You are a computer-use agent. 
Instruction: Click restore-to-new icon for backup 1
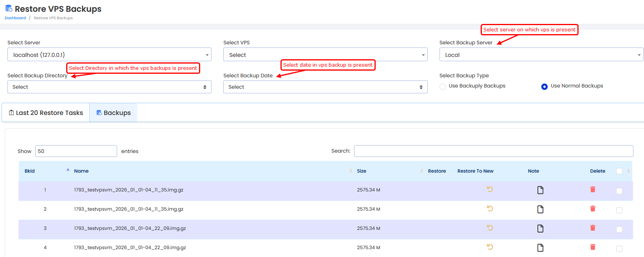tap(490, 190)
